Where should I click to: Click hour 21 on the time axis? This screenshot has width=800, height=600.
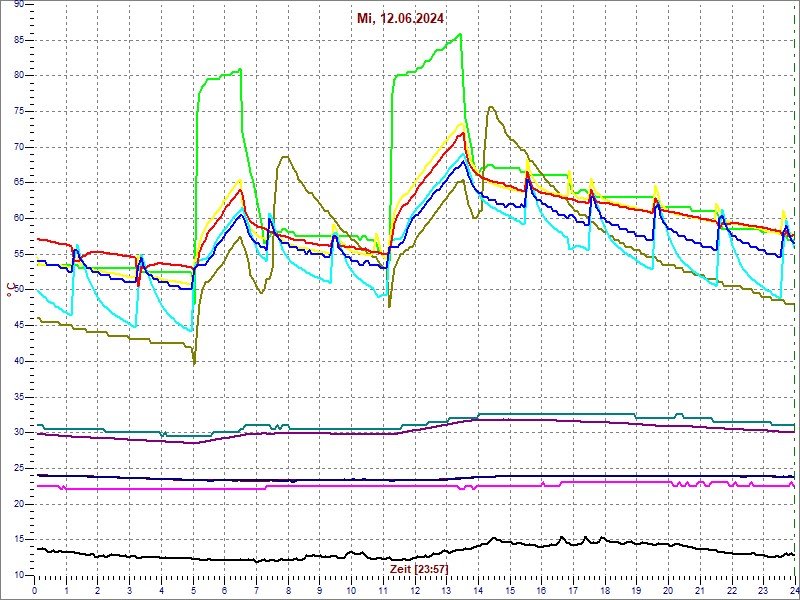[x=700, y=589]
